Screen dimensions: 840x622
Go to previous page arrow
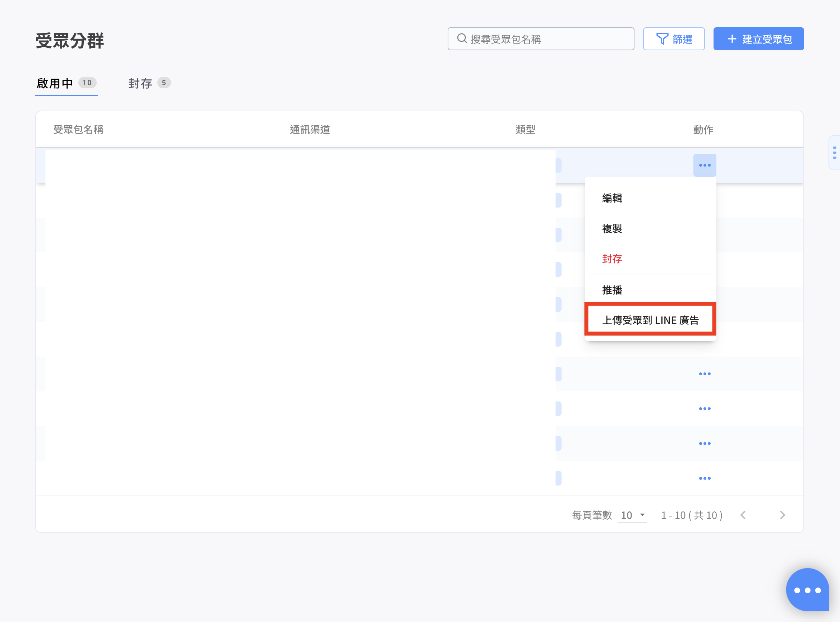[743, 515]
